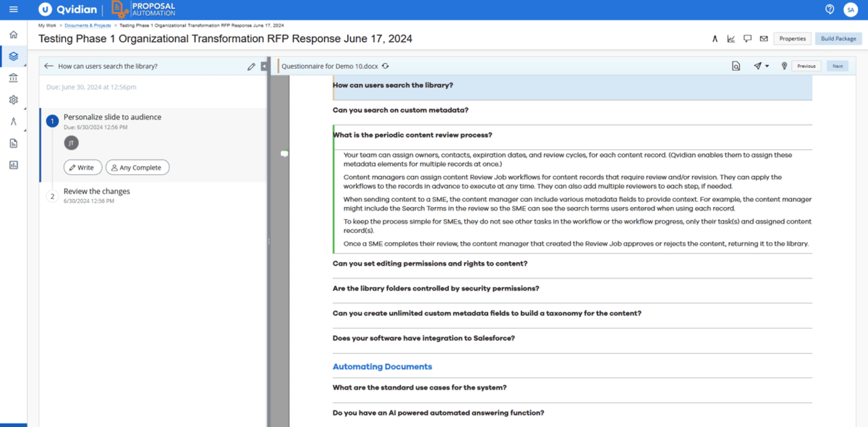
Task: Expand step 2 Review the changes
Action: point(96,191)
